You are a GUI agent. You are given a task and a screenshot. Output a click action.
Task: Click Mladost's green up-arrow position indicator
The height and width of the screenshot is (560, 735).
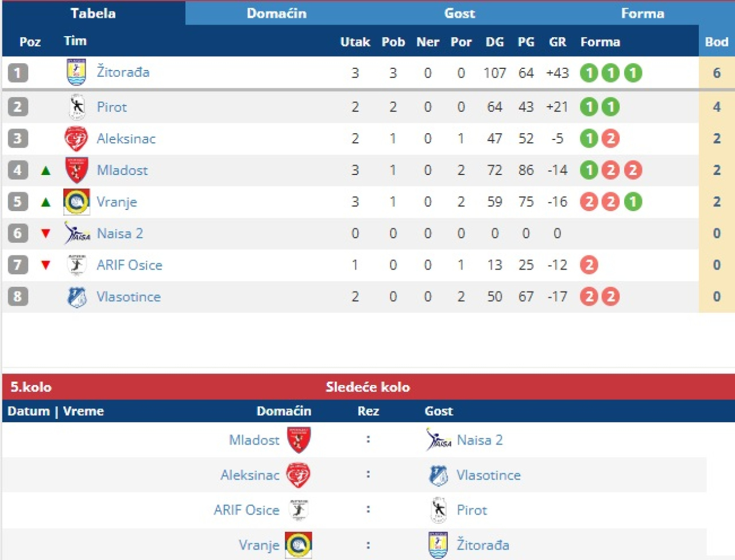click(46, 170)
